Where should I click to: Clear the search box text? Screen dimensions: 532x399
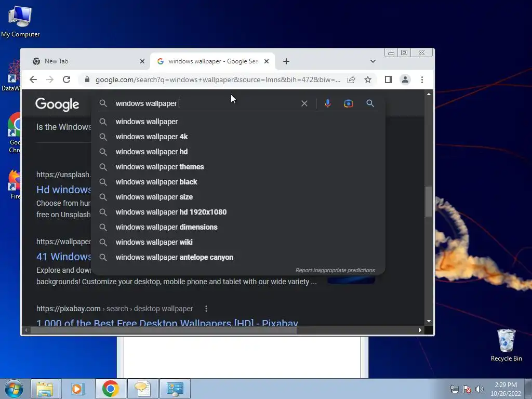[x=304, y=103]
